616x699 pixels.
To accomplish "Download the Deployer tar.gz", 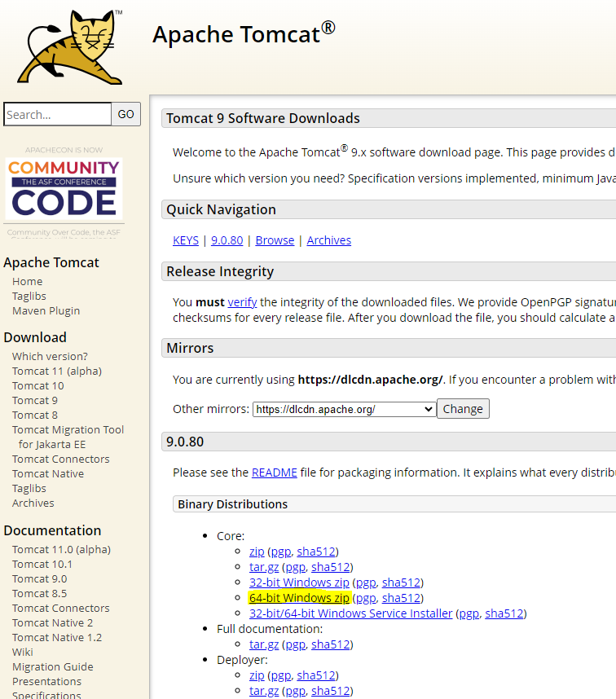I will [x=264, y=691].
